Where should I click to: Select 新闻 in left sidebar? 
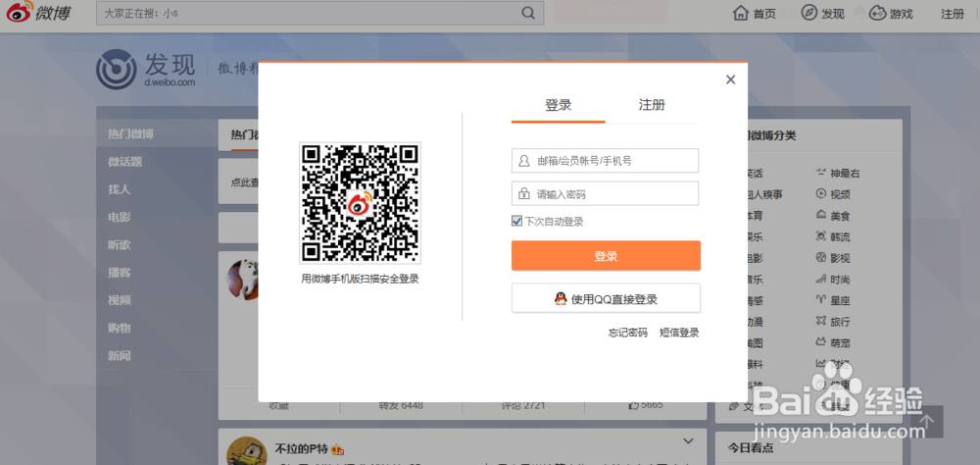tap(120, 356)
